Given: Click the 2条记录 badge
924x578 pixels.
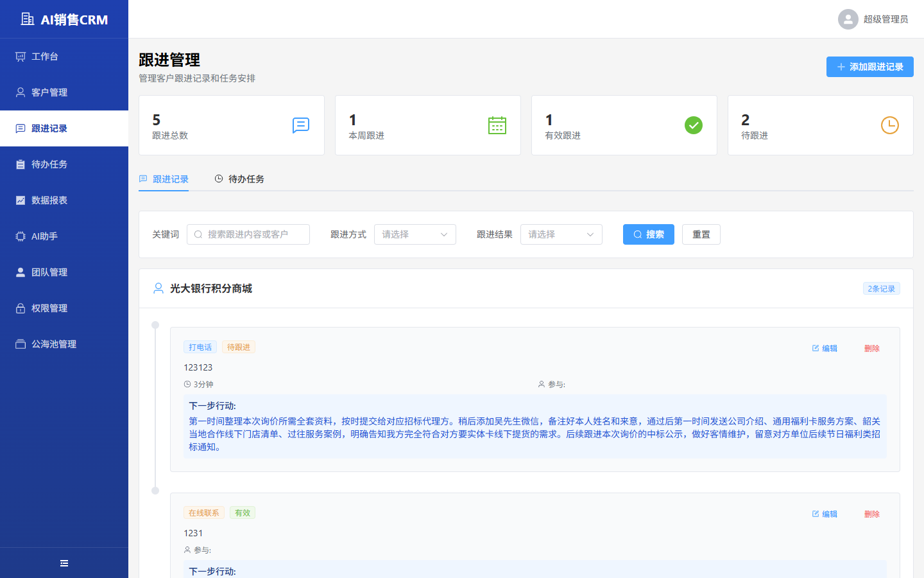Looking at the screenshot, I should (882, 288).
